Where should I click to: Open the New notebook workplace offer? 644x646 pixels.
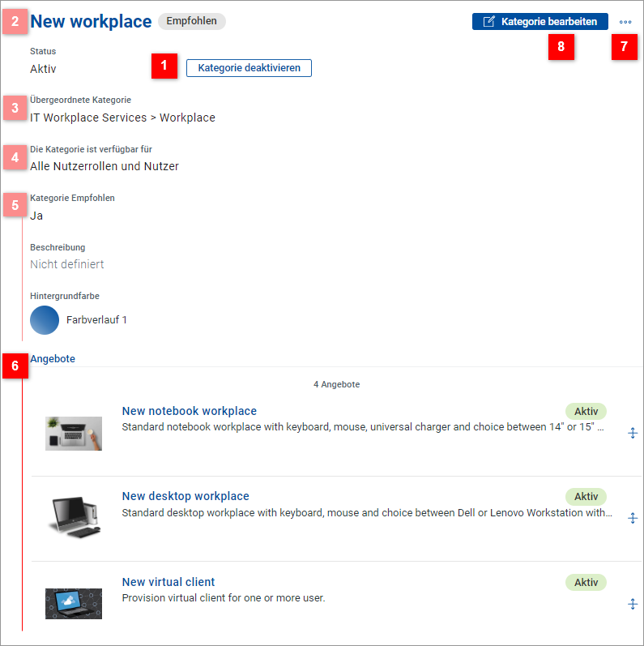[x=189, y=411]
